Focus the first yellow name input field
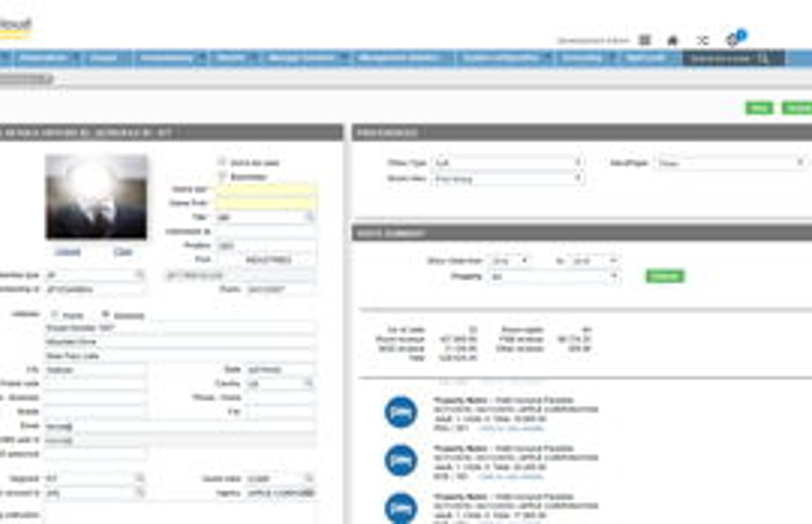812x524 pixels. 265,189
